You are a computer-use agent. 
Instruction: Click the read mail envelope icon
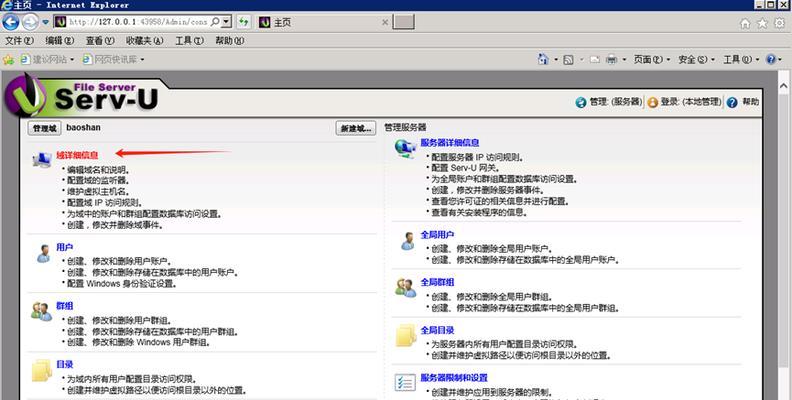(595, 60)
